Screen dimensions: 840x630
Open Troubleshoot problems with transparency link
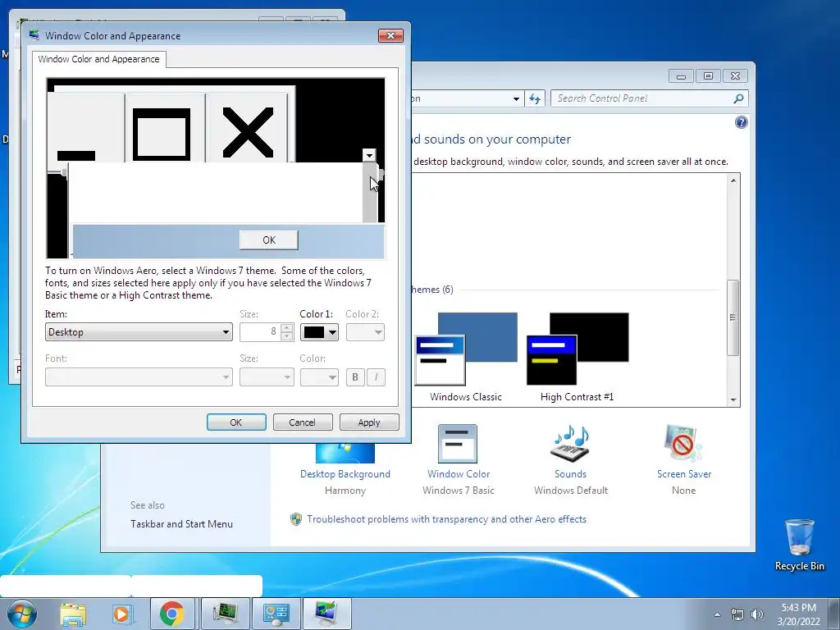click(x=447, y=519)
